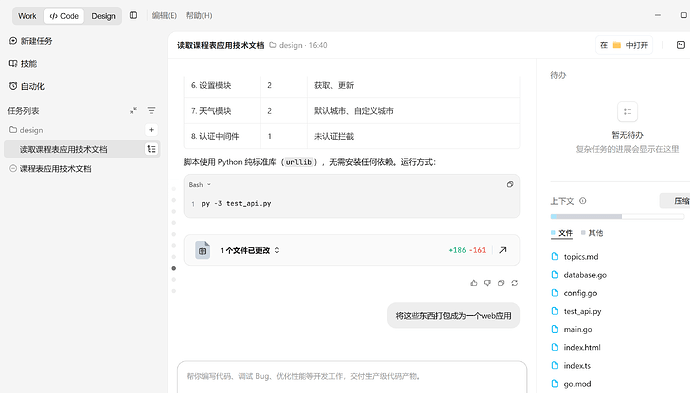The width and height of the screenshot is (690, 393).
Task: Focus the message input field
Action: [x=352, y=377]
